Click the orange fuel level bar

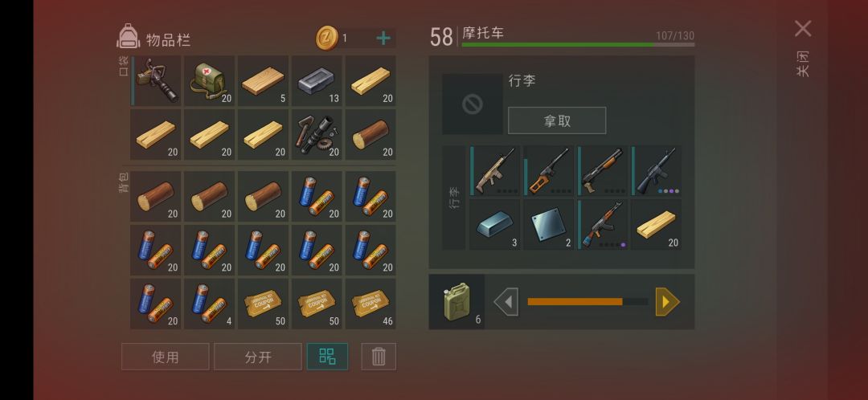tap(575, 301)
